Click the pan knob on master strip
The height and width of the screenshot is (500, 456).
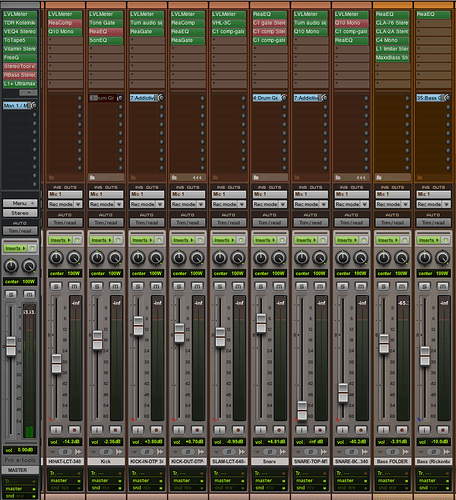click(11, 266)
